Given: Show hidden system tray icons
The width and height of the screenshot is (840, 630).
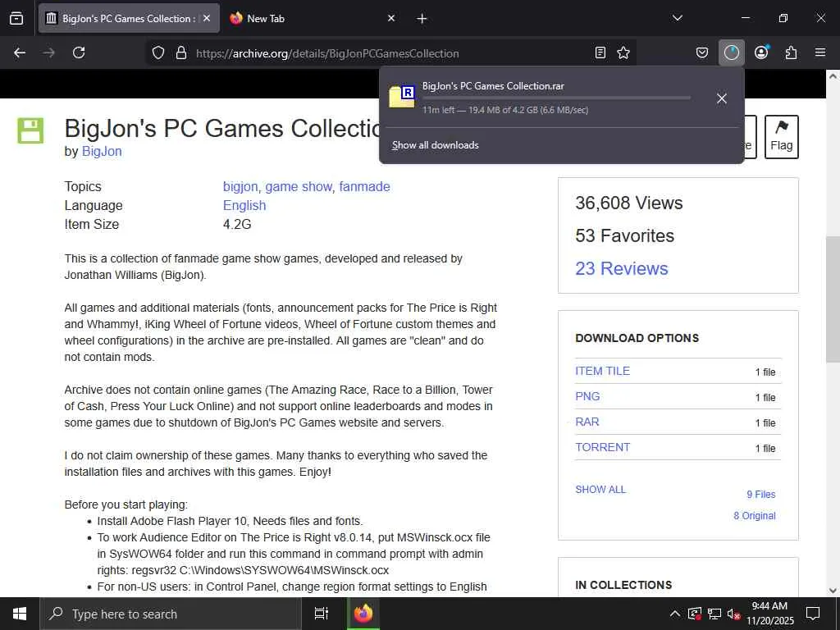Looking at the screenshot, I should point(675,614).
